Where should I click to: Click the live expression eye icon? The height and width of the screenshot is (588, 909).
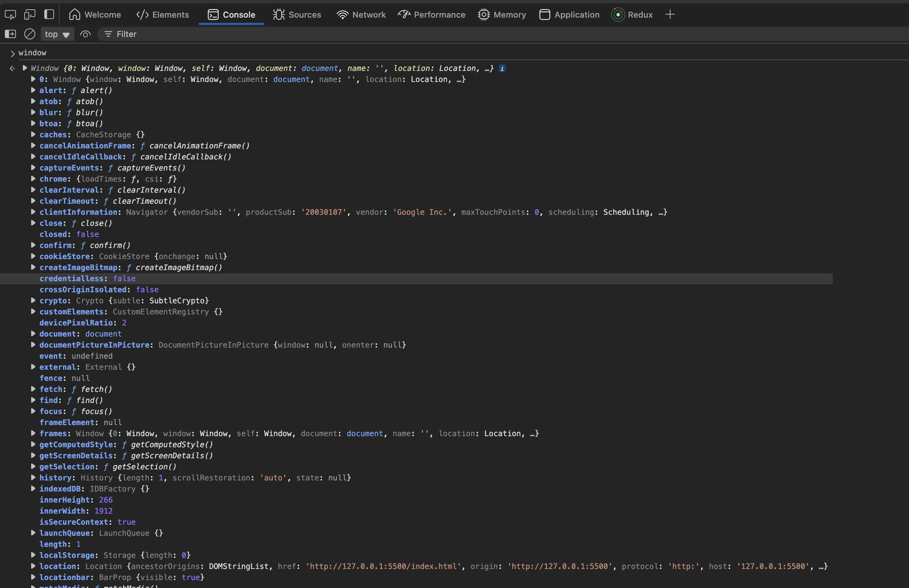[x=85, y=34]
